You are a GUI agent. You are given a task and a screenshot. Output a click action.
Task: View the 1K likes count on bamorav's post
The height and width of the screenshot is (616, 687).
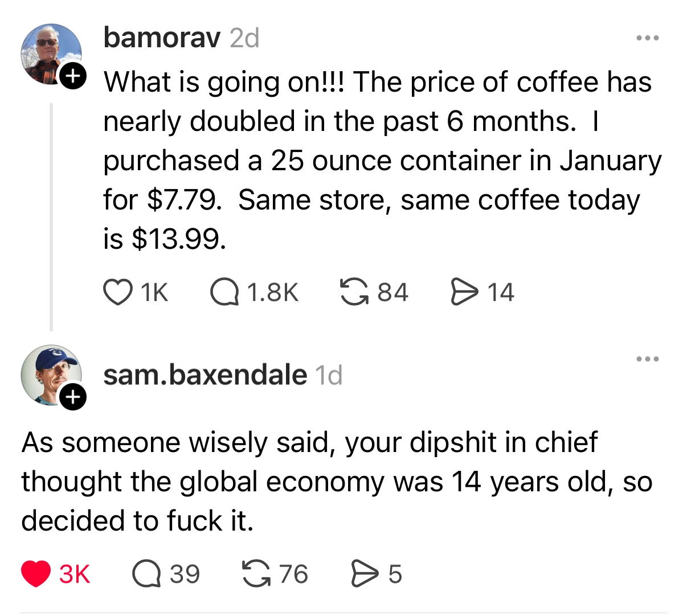point(154,292)
